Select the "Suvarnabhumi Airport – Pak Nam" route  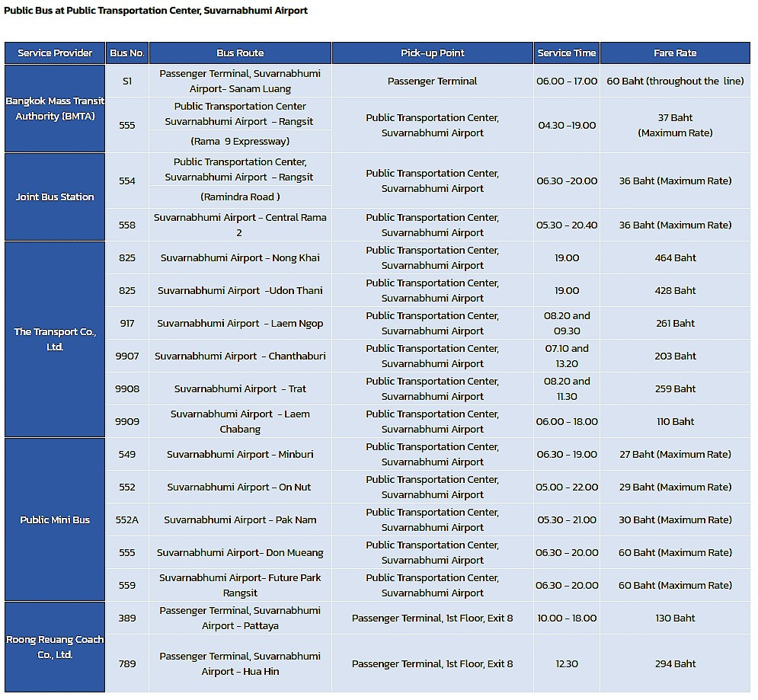tap(240, 520)
